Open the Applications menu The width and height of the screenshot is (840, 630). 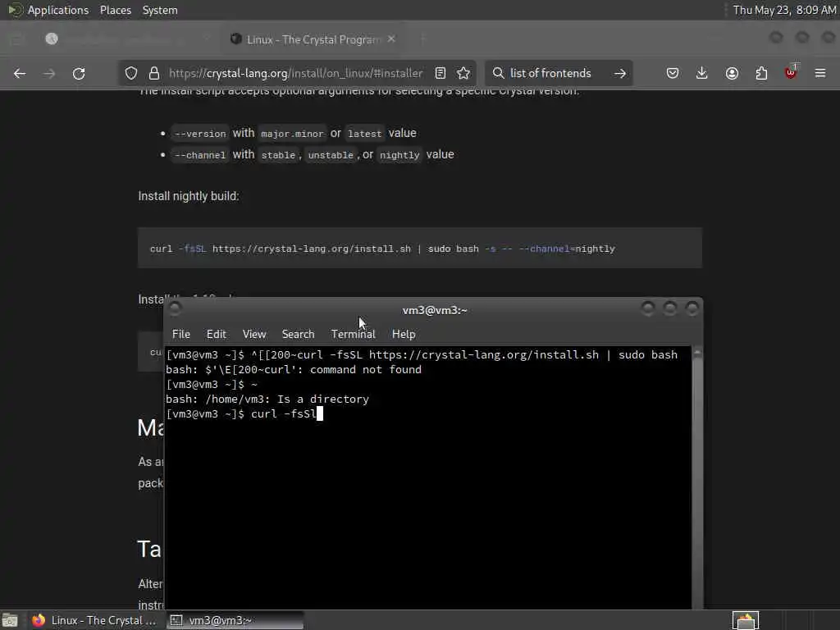pos(58,10)
